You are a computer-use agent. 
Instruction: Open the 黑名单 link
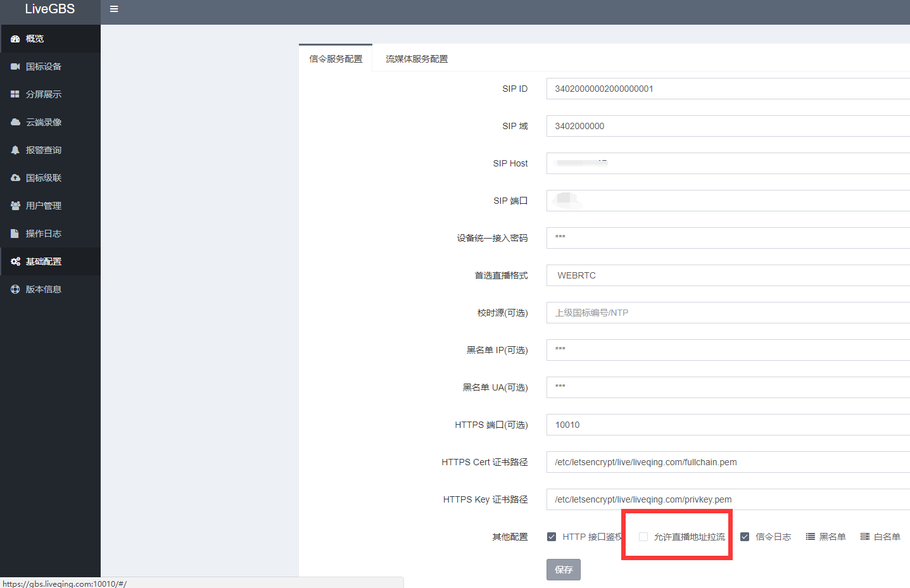[x=826, y=537]
